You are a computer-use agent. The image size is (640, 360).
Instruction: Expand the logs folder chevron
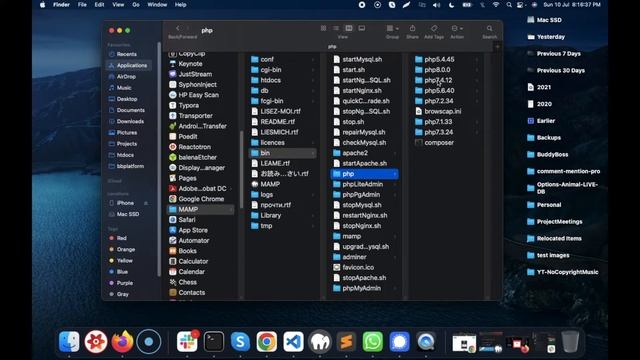tap(313, 195)
